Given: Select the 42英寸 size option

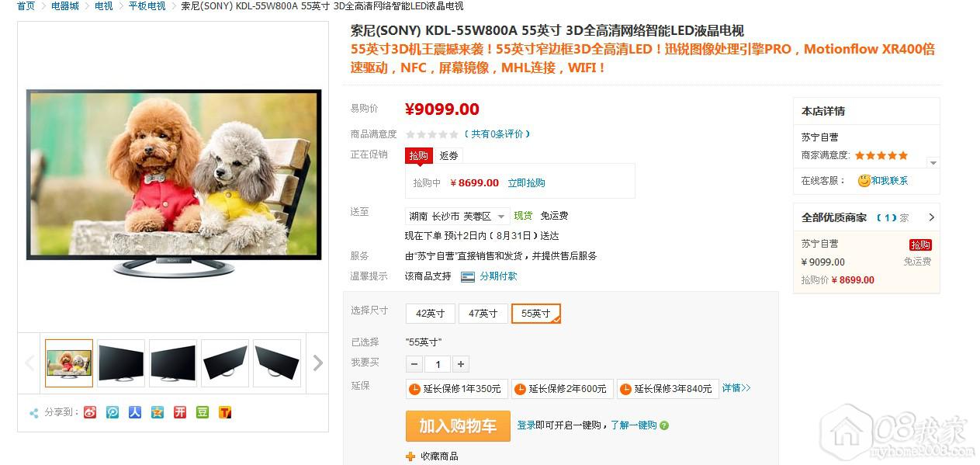Looking at the screenshot, I should 431,314.
